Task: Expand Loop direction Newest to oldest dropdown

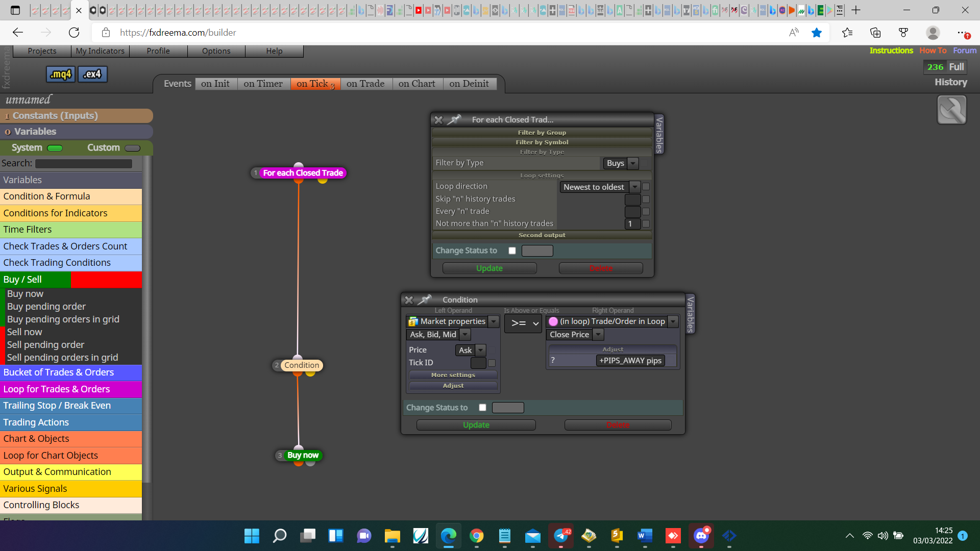Action: coord(600,187)
